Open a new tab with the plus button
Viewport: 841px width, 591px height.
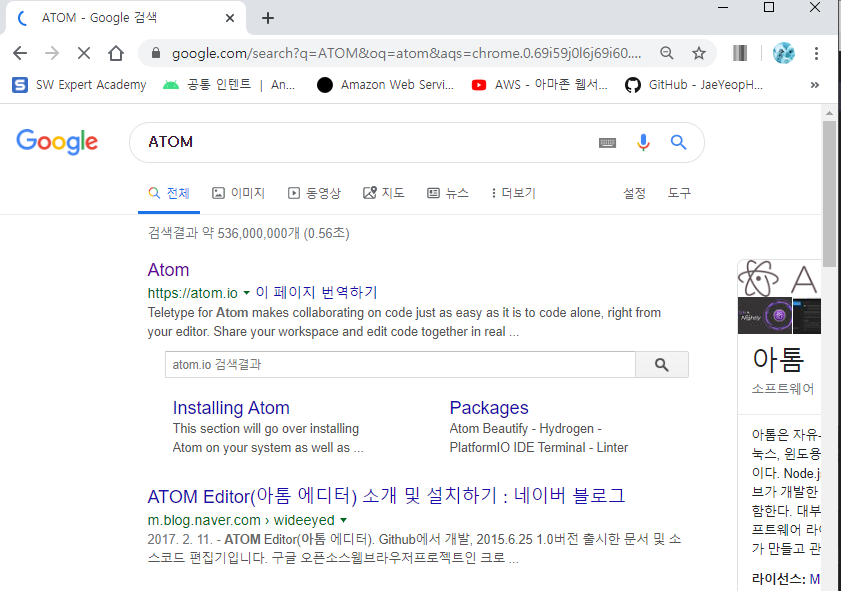click(x=268, y=18)
